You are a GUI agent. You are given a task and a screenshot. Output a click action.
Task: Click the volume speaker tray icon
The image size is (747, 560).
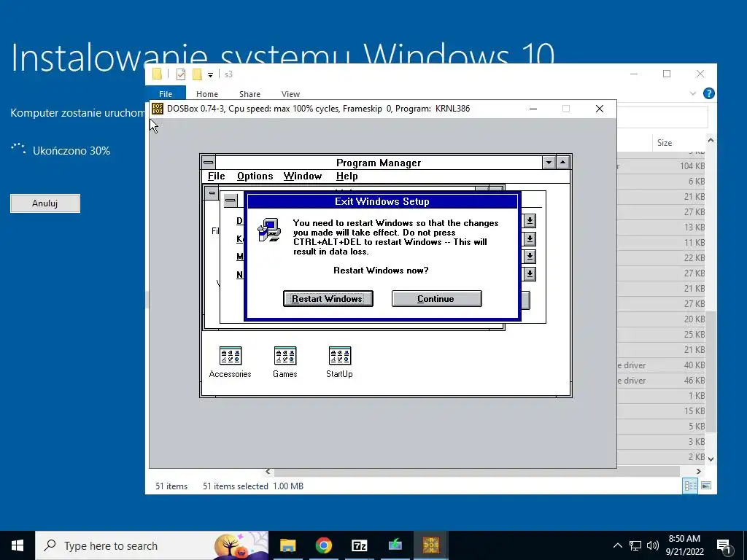[x=653, y=545]
